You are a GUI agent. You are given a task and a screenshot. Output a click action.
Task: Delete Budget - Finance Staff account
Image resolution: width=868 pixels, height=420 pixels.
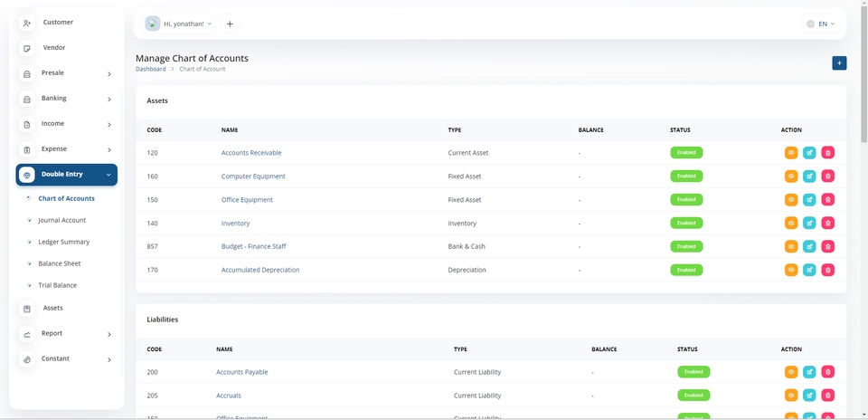point(827,246)
